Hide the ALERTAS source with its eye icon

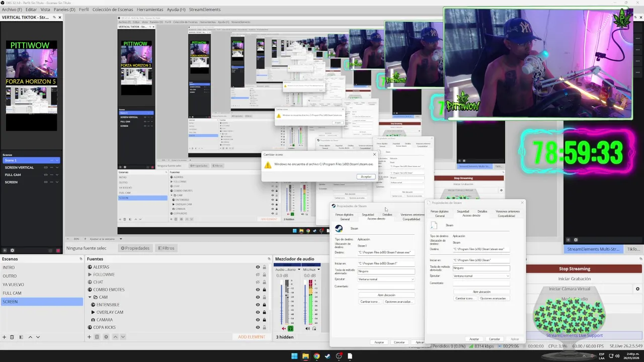point(258,267)
